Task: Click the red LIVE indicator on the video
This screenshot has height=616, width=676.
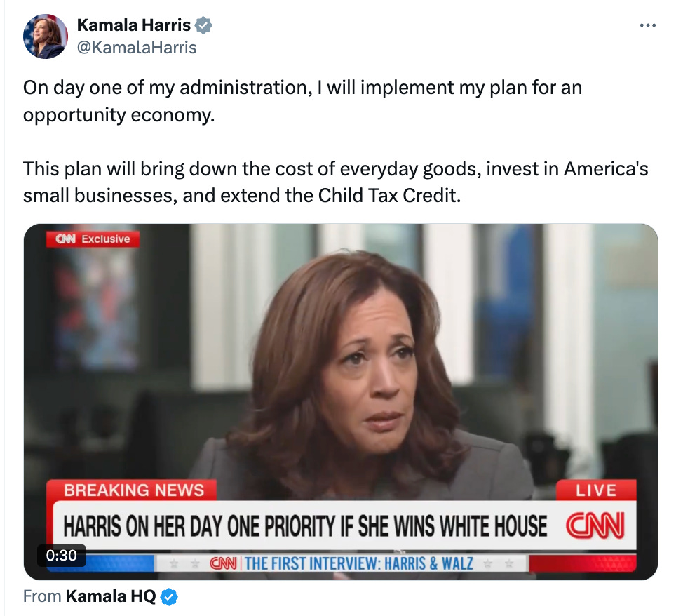Action: [596, 490]
